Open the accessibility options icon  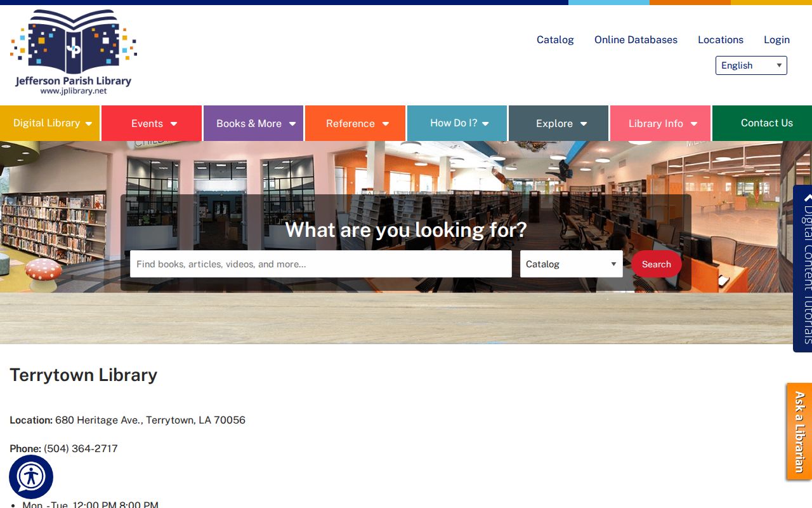click(31, 477)
